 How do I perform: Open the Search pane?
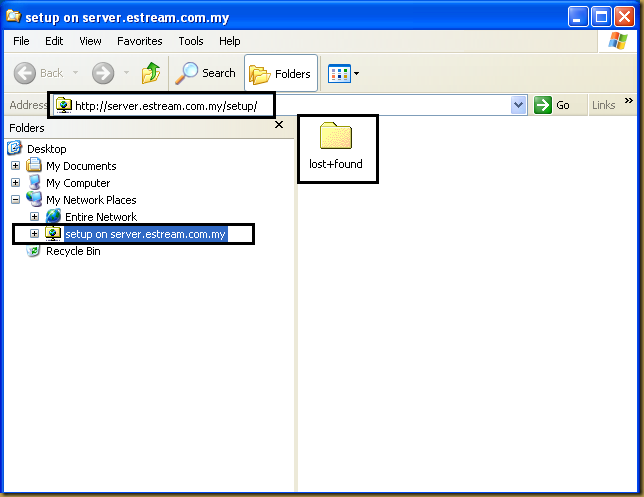[205, 73]
